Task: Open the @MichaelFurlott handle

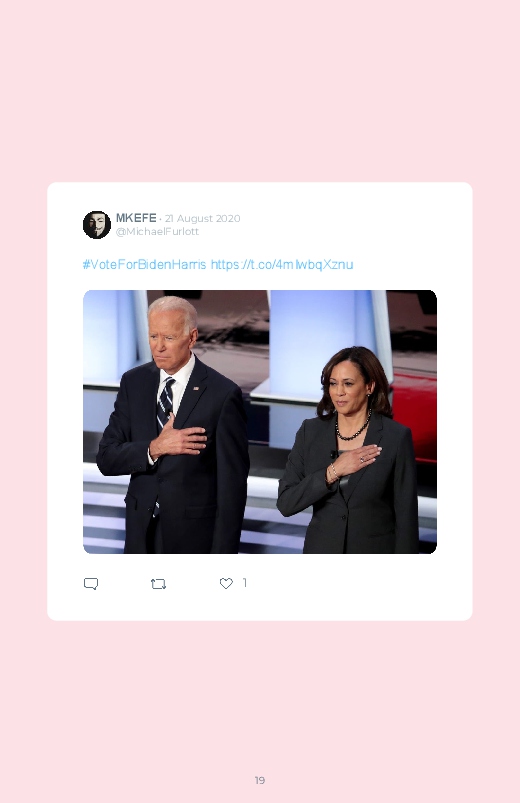Action: pyautogui.click(x=157, y=231)
